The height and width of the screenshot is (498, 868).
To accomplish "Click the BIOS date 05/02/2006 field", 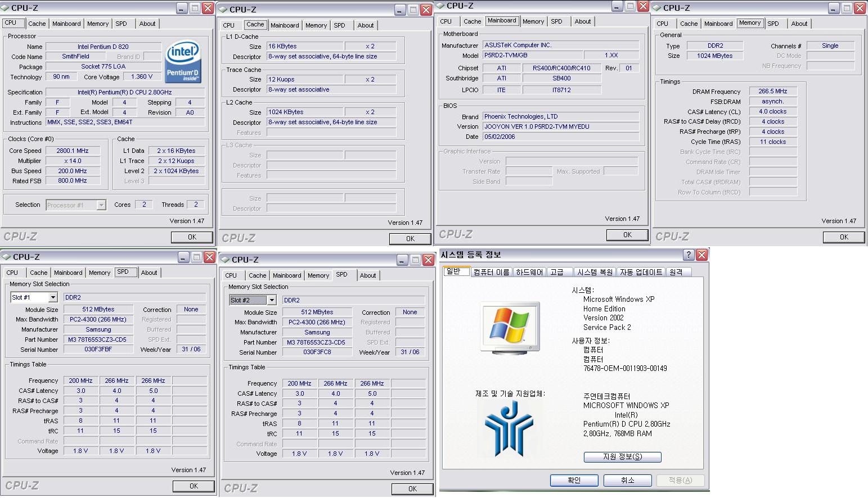I will tap(561, 137).
